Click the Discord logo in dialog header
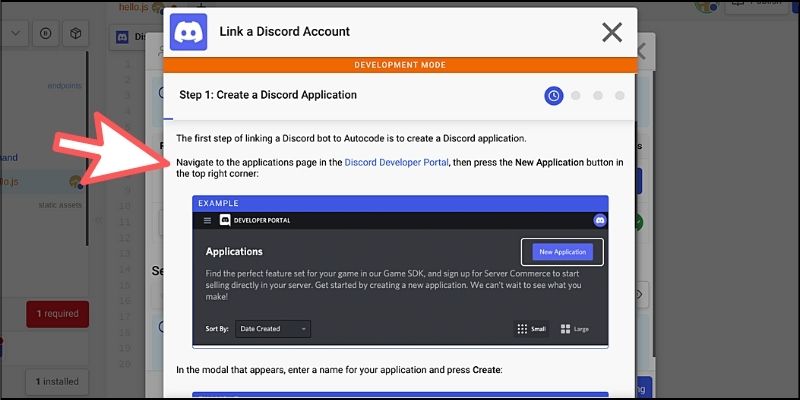 (x=188, y=32)
